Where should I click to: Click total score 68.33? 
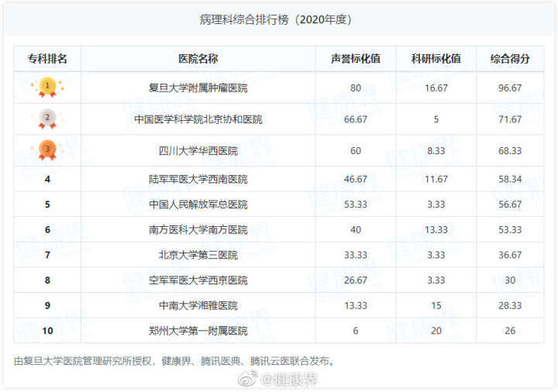click(510, 151)
